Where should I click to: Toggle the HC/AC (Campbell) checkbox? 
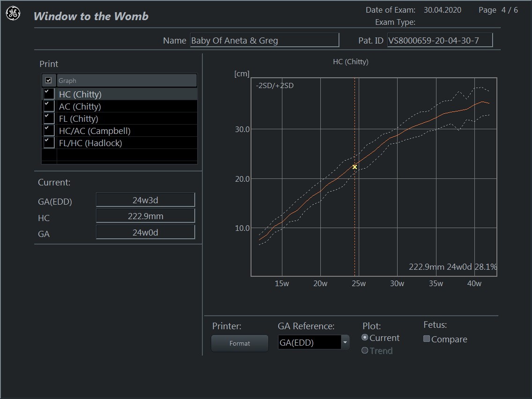[x=49, y=130]
